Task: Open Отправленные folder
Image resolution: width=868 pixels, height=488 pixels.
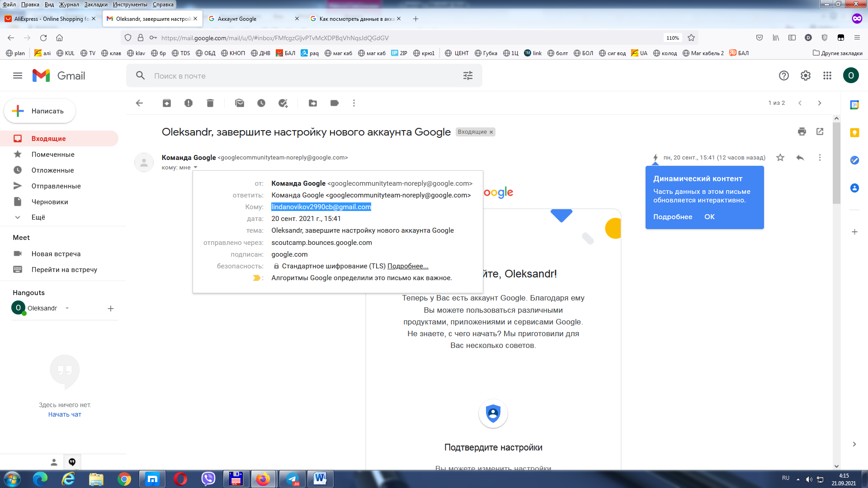Action: tap(59, 186)
